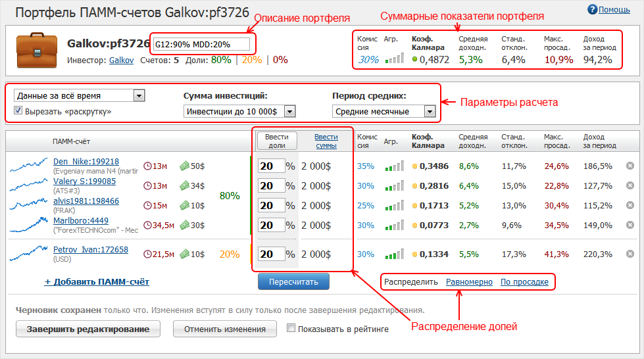This screenshot has height=359, width=644.
Task: Click money icon next to 50$
Action: [x=184, y=166]
